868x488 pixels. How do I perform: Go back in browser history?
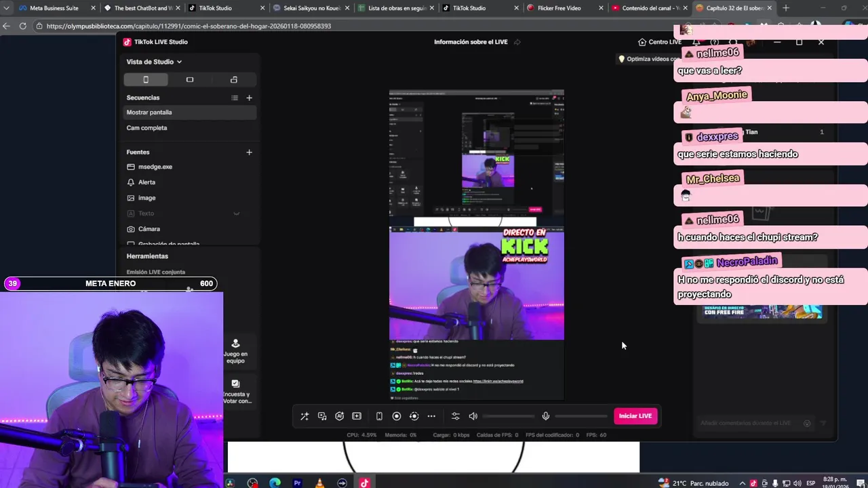click(x=6, y=26)
